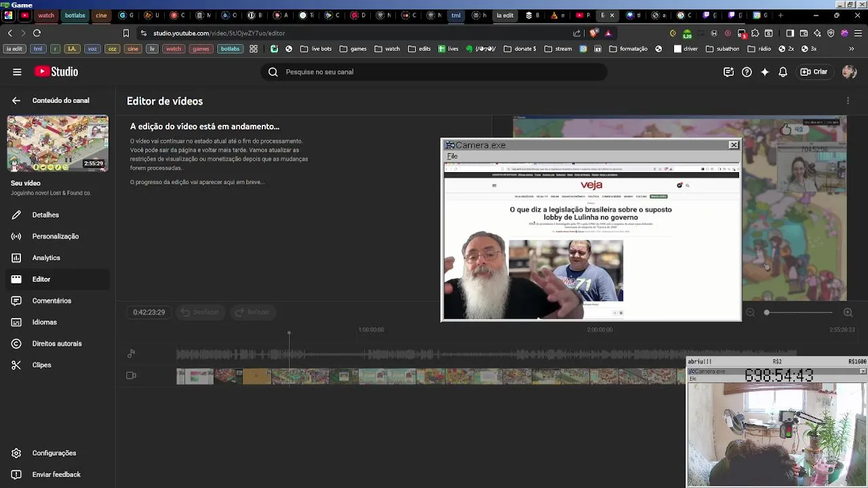Image resolution: width=868 pixels, height=488 pixels.
Task: Click the share icon in the address bar
Action: click(x=577, y=33)
